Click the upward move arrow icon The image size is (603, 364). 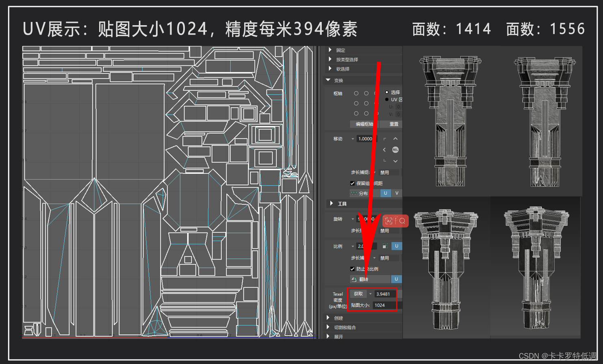(395, 139)
